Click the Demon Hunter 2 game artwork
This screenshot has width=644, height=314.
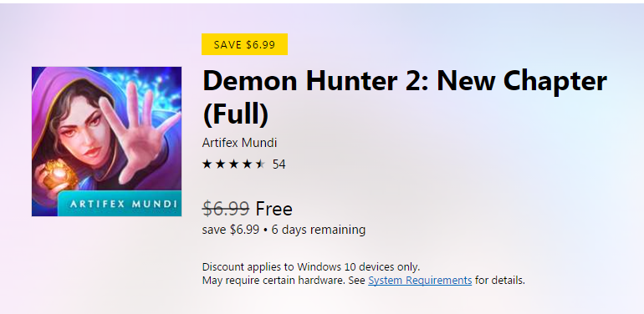tap(107, 141)
